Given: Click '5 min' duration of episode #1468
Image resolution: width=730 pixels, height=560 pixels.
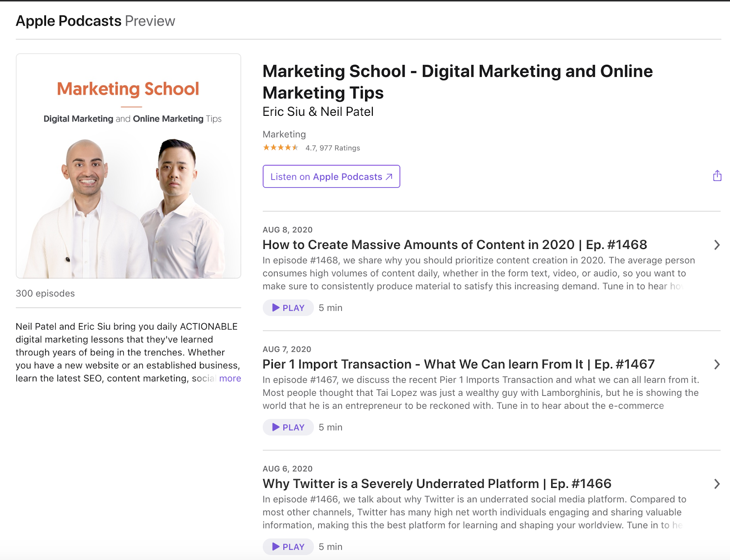Looking at the screenshot, I should coord(330,308).
